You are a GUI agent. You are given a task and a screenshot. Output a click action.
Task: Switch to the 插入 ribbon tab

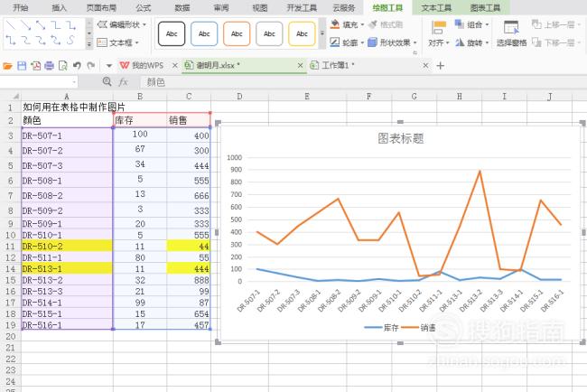(59, 7)
